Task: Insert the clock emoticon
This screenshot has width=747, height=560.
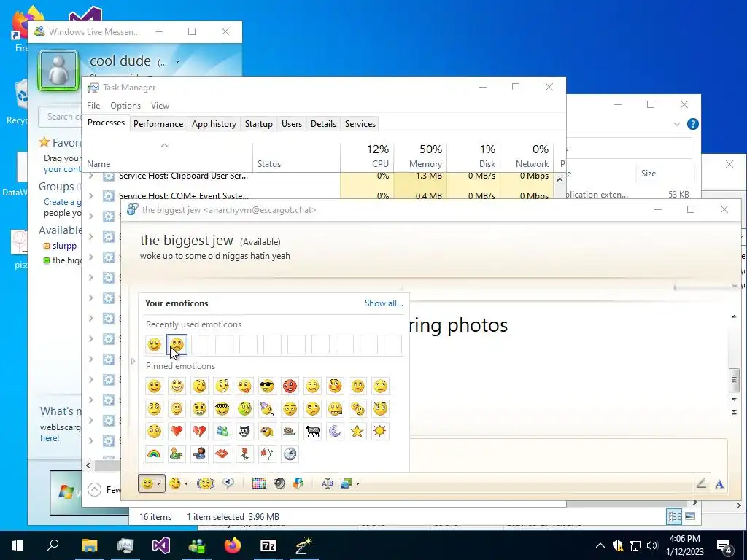Action: coord(290,454)
